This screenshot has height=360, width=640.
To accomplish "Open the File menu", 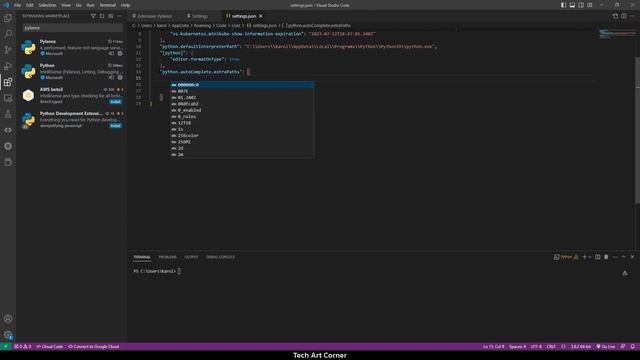I will click(18, 5).
